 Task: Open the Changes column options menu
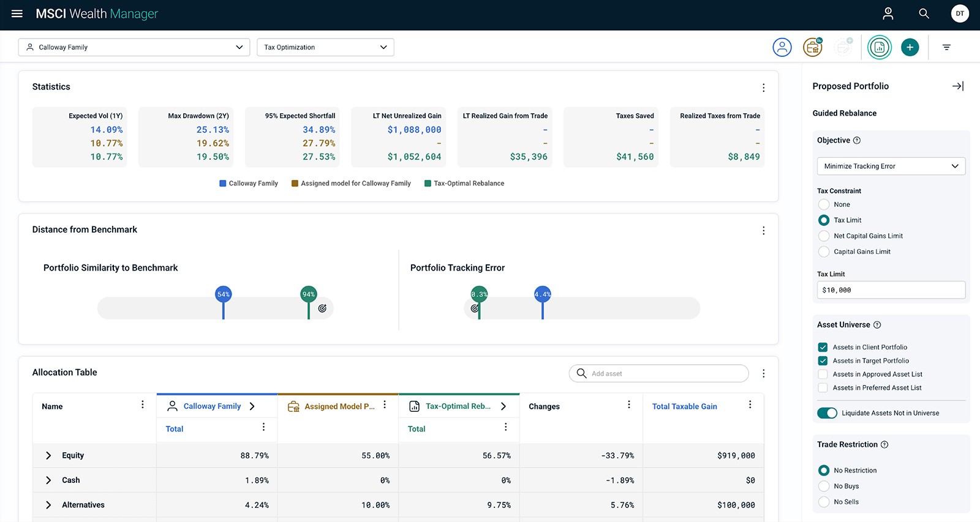click(629, 405)
